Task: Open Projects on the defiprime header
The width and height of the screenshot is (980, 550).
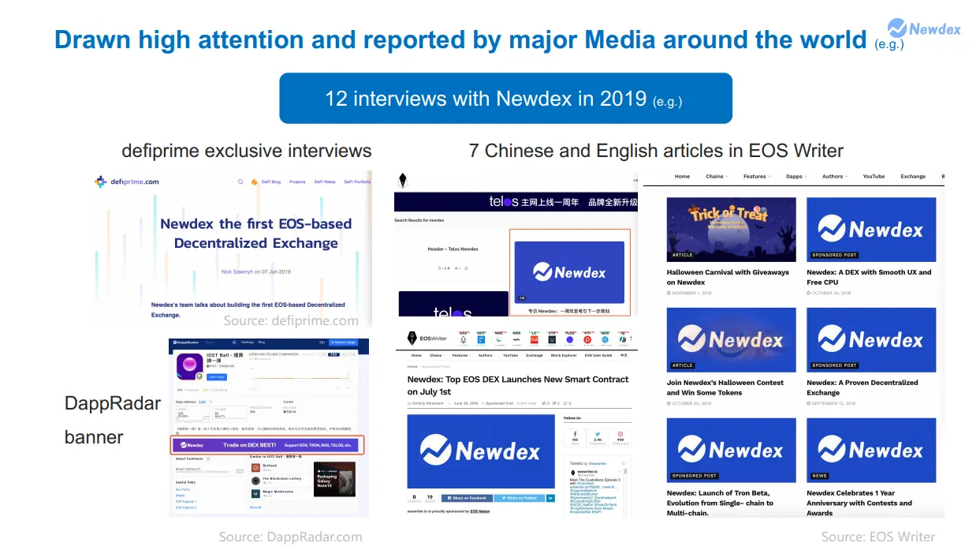Action: pyautogui.click(x=297, y=181)
